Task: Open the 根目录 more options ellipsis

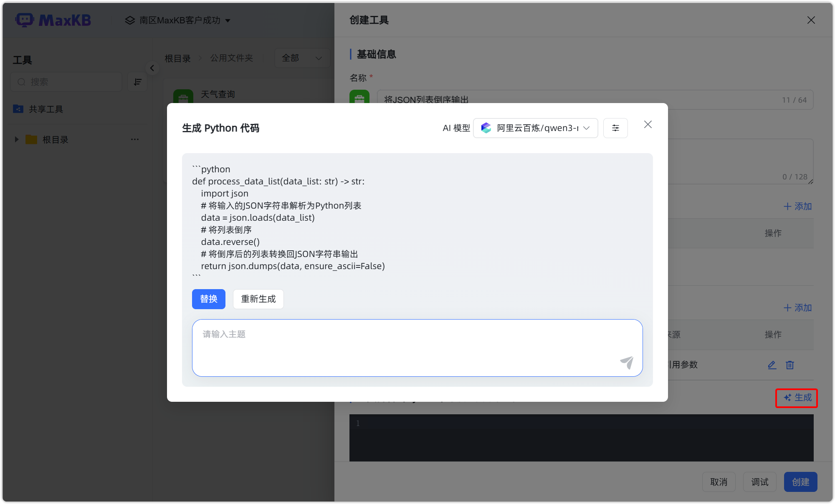Action: pos(134,139)
